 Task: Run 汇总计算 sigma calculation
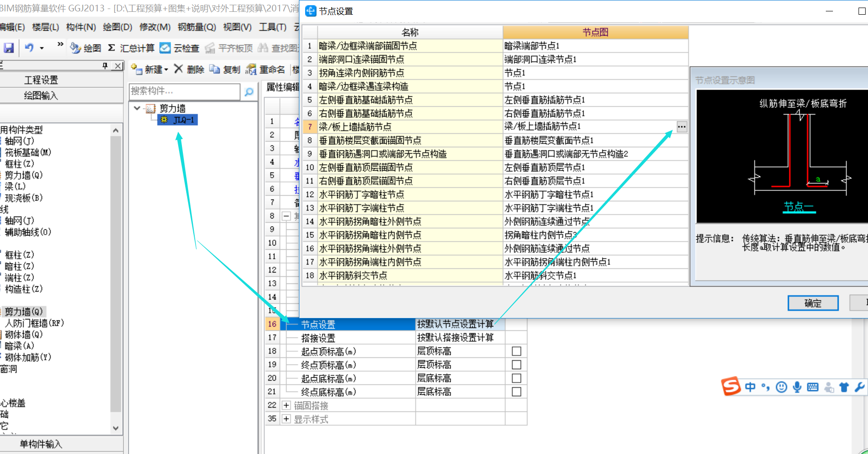pyautogui.click(x=131, y=48)
